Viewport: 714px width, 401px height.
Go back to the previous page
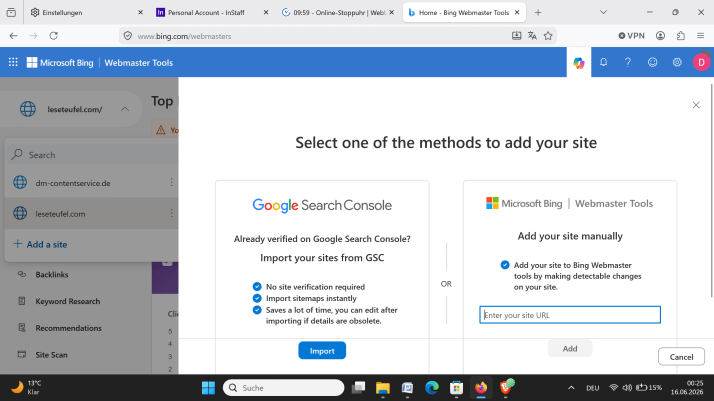[13, 36]
